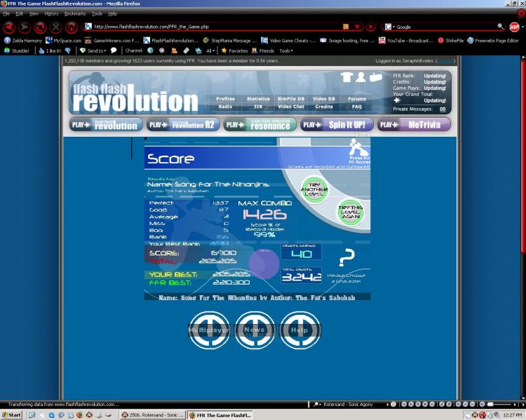526x420 pixels.
Task: Click the RSS feed icon in the address bar
Action: [346, 27]
